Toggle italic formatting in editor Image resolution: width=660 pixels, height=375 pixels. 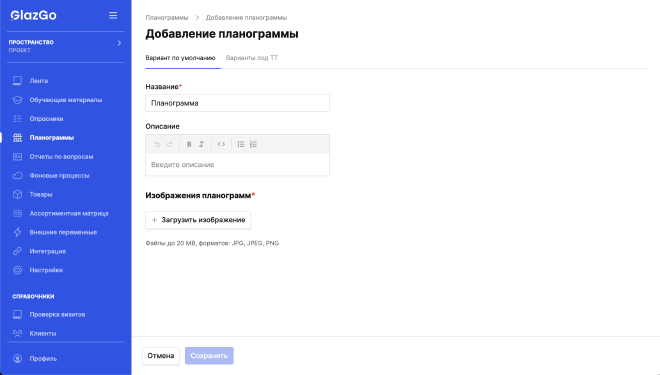click(x=202, y=144)
